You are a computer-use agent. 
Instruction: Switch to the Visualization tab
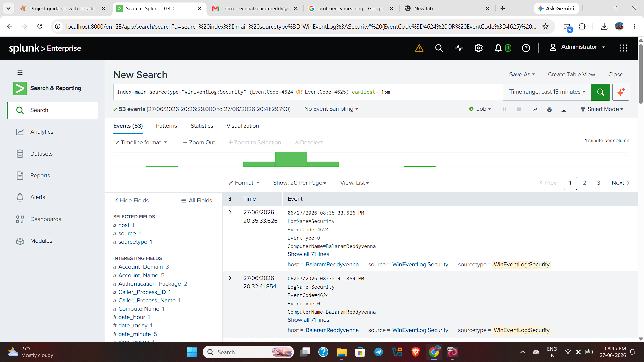point(243,126)
